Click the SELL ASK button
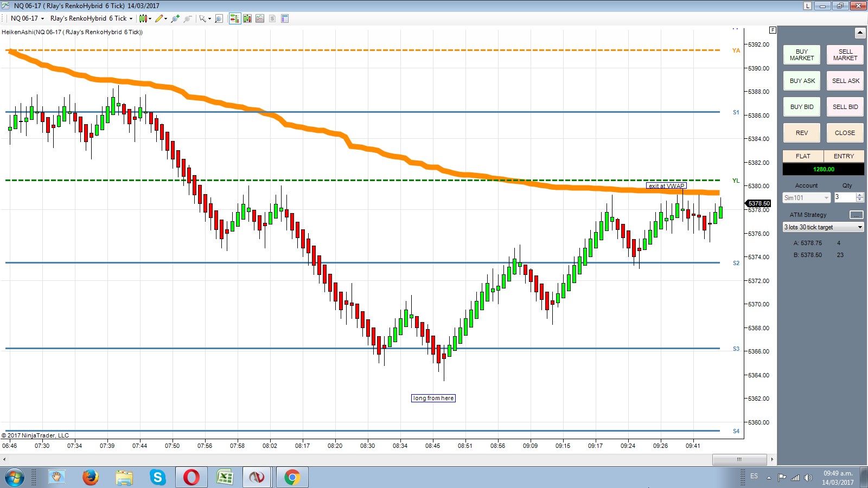The width and height of the screenshot is (868, 488). [x=845, y=81]
